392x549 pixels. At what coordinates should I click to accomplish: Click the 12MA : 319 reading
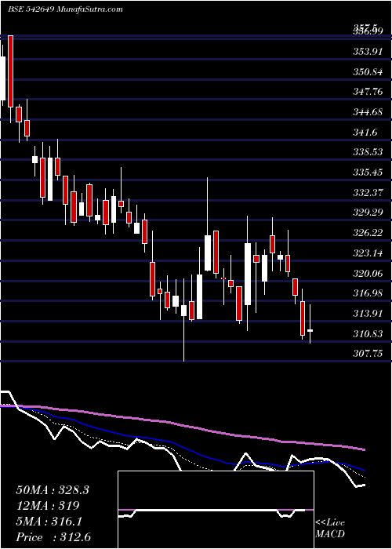[48, 506]
